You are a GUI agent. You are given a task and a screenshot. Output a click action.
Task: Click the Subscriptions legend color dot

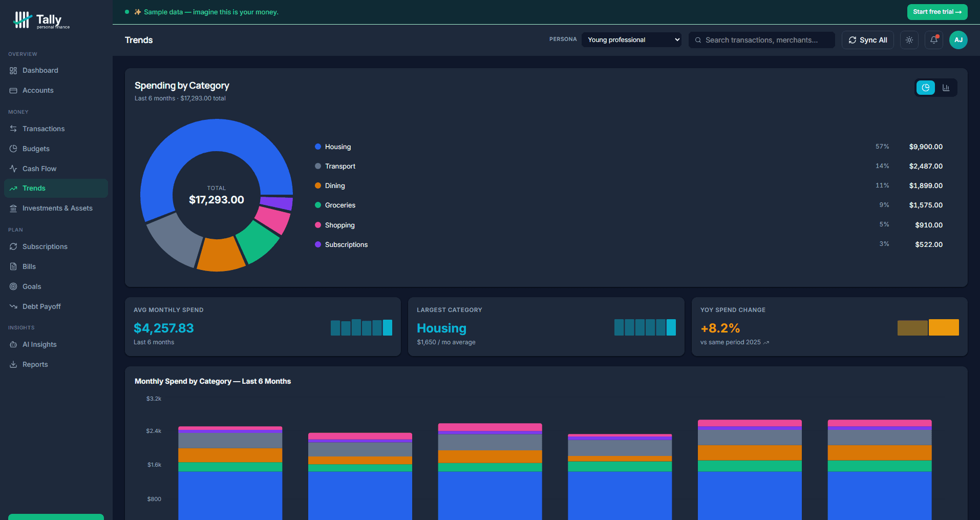pos(318,244)
